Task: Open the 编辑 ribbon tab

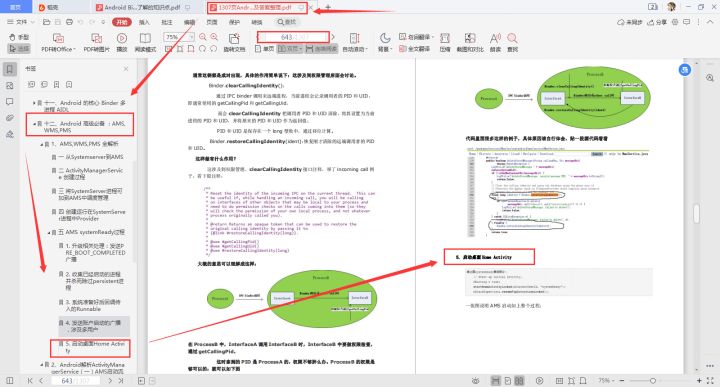Action: coord(189,22)
